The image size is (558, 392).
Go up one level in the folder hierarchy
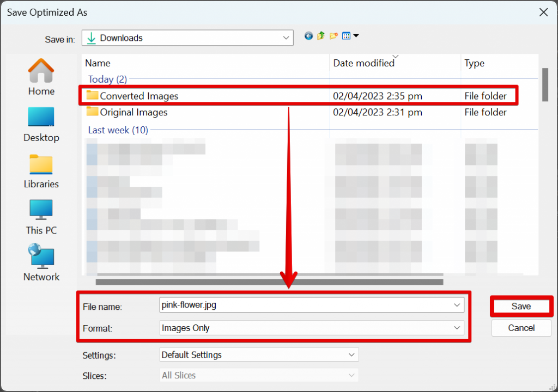(x=320, y=36)
